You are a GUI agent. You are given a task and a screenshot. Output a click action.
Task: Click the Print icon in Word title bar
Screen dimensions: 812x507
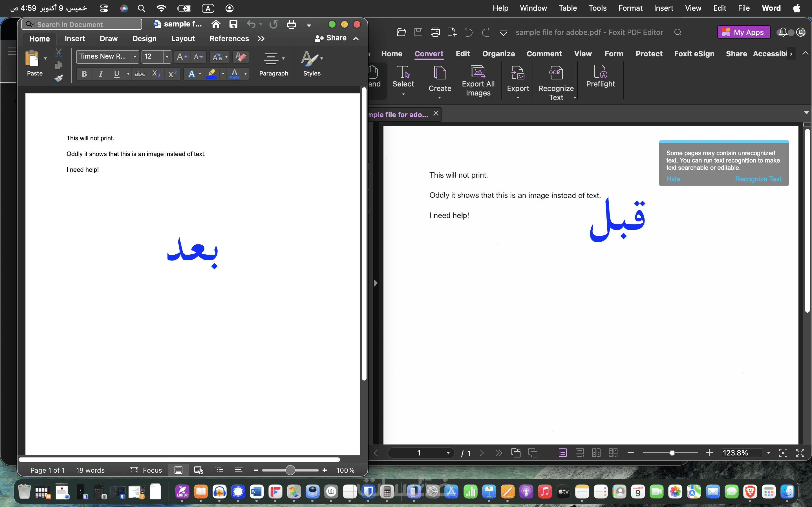tap(291, 25)
